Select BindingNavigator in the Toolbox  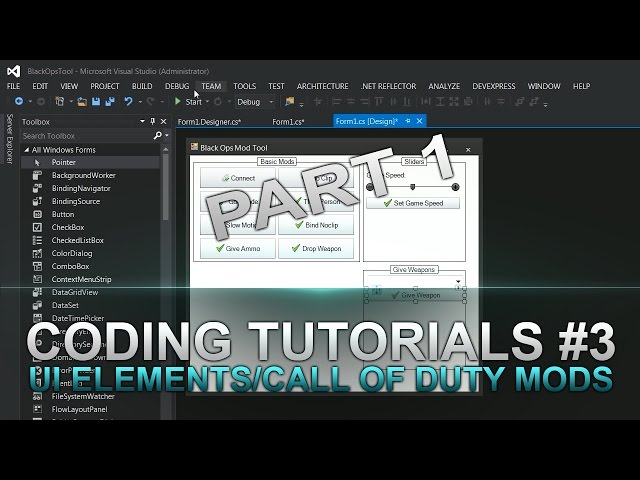(x=90, y=188)
